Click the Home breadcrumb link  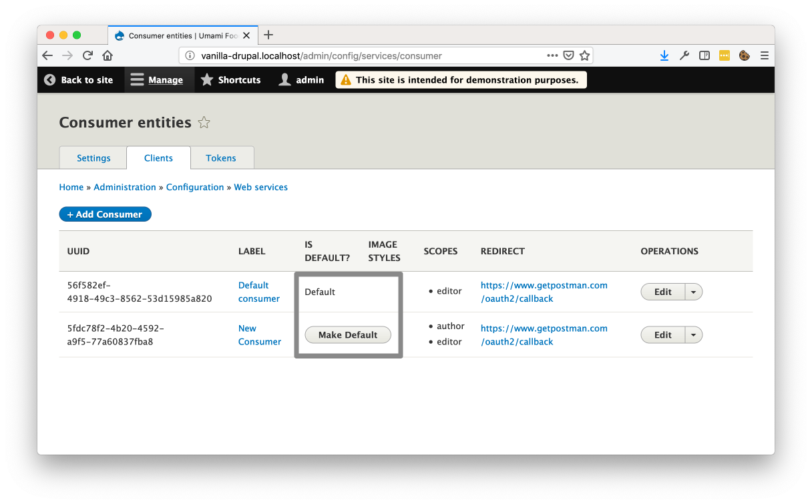(71, 188)
